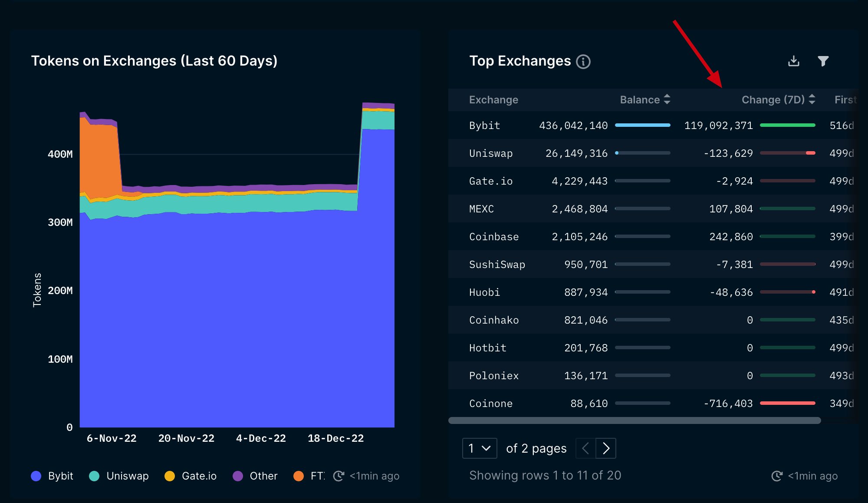Toggle the Uniswap legend item off
The width and height of the screenshot is (868, 503).
pyautogui.click(x=118, y=476)
